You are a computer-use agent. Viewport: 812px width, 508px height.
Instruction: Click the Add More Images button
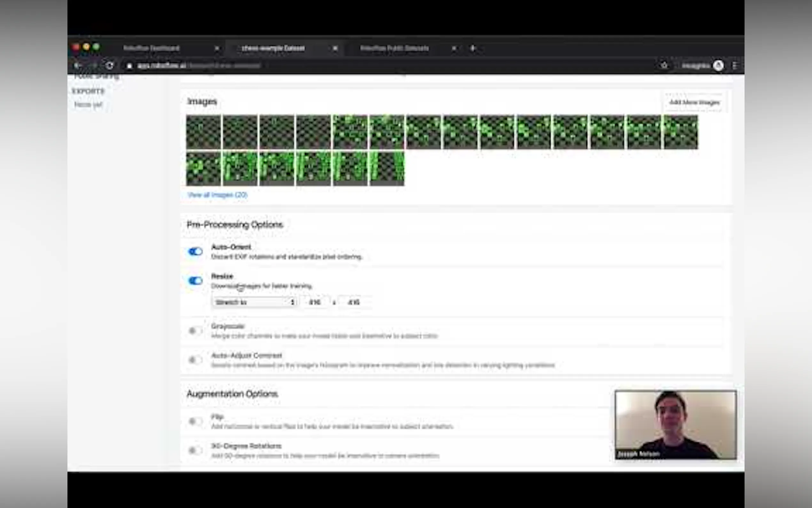(x=694, y=102)
